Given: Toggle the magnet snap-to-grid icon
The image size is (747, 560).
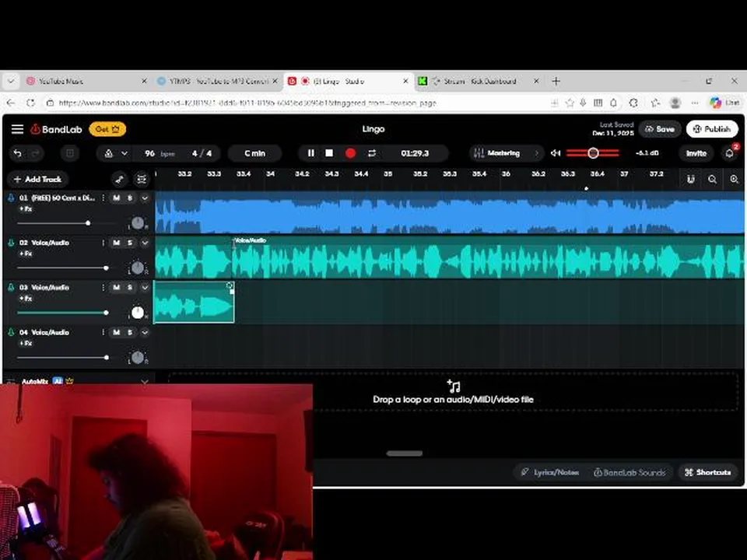Looking at the screenshot, I should point(691,179).
